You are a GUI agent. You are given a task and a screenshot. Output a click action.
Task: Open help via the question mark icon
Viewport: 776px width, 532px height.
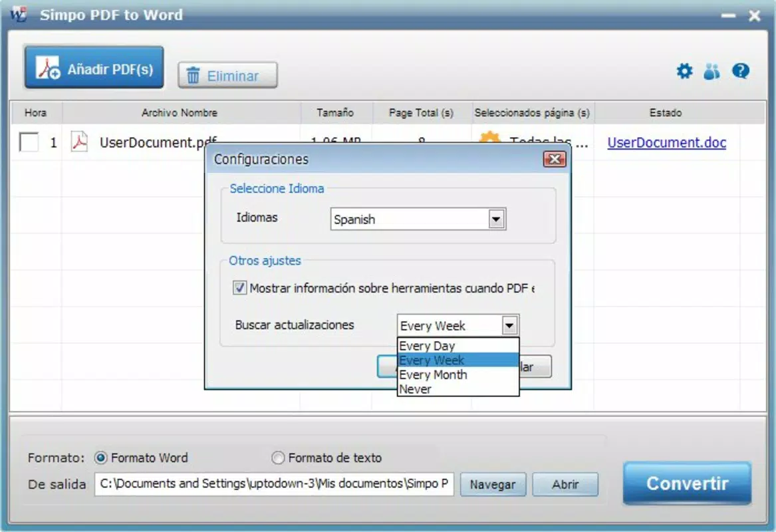click(740, 71)
